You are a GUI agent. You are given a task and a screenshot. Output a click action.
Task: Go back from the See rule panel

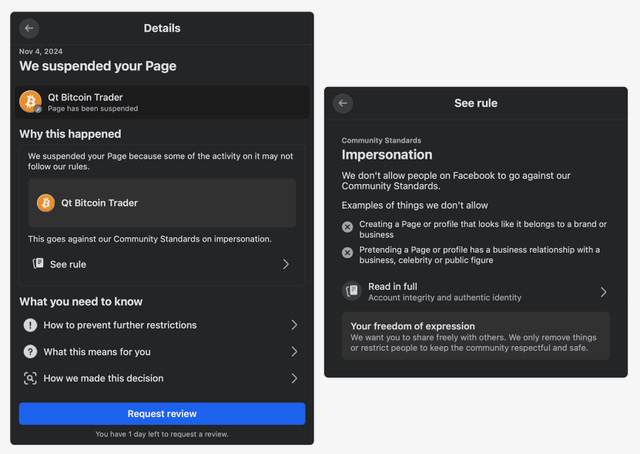point(343,103)
